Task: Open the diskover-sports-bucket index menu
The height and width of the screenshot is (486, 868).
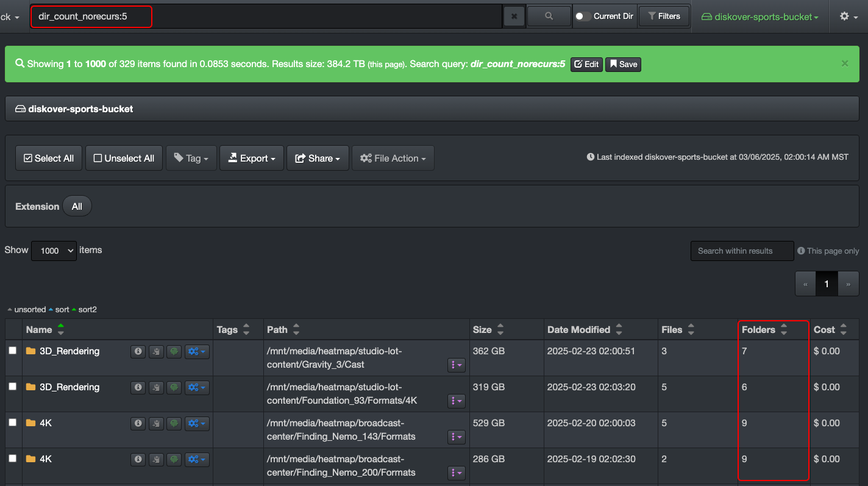Action: (759, 17)
